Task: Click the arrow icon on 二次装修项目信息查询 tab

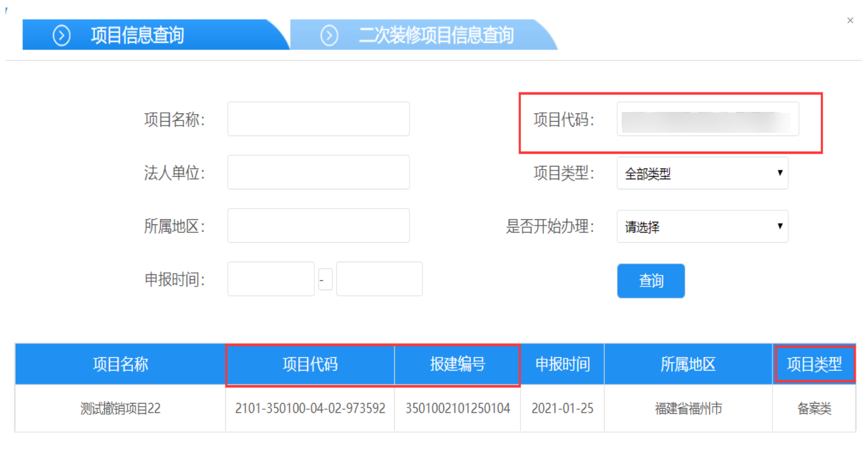Action: click(x=329, y=36)
